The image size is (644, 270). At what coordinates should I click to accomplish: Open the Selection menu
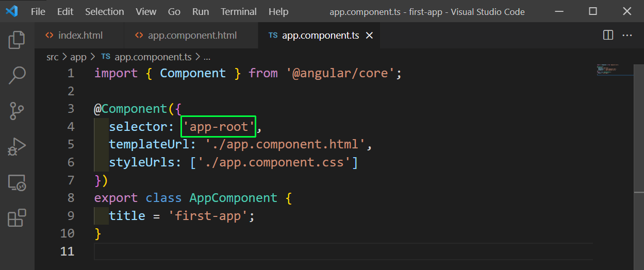105,11
